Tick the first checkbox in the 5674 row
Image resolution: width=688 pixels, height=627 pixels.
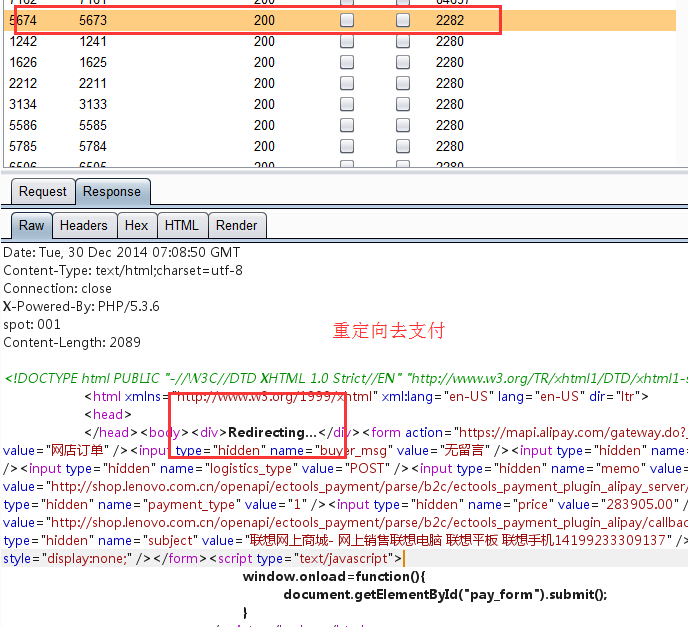pos(347,20)
